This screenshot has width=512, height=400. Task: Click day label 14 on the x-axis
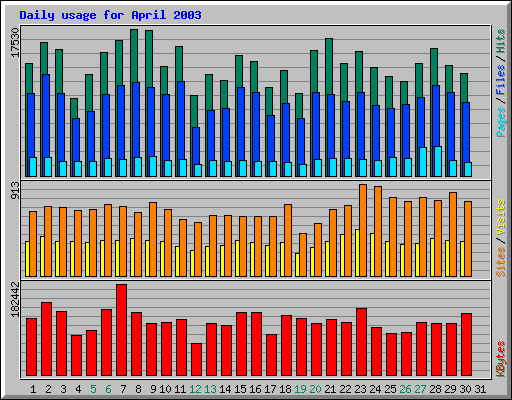(225, 389)
